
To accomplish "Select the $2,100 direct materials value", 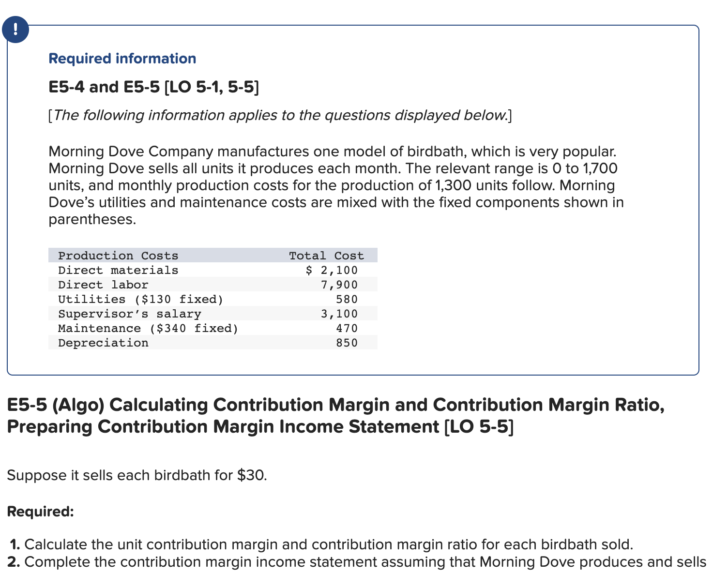I will pyautogui.click(x=332, y=270).
